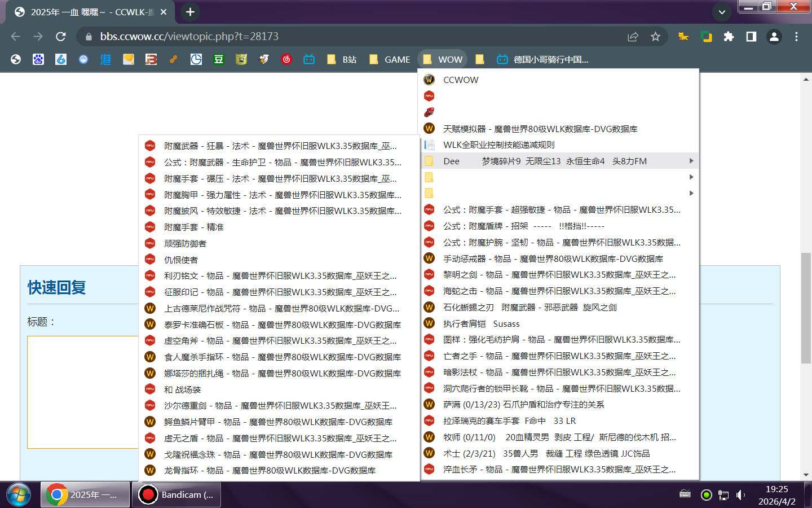Open the 港 bookmark on the bookmarks bar
The width and height of the screenshot is (812, 508).
[x=105, y=59]
